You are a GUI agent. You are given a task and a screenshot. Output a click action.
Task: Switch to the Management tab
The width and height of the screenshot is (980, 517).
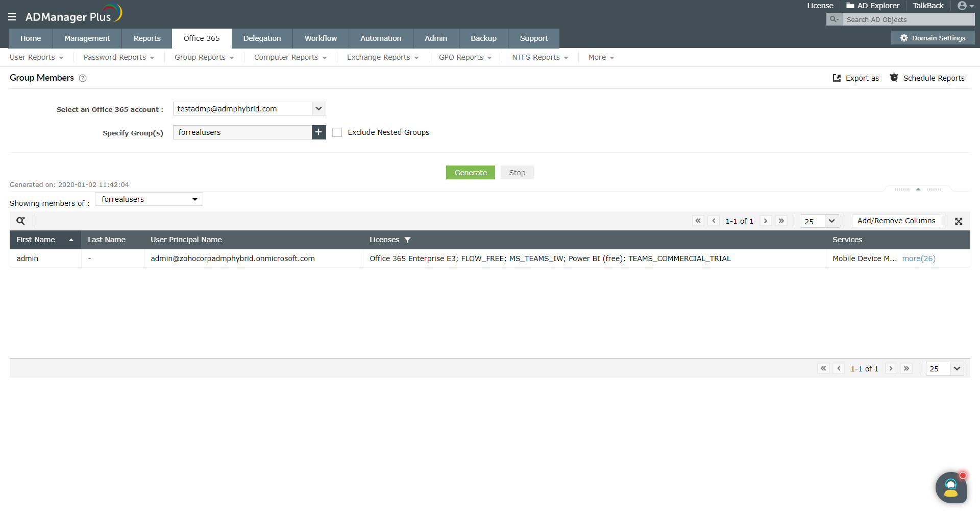[x=87, y=38]
